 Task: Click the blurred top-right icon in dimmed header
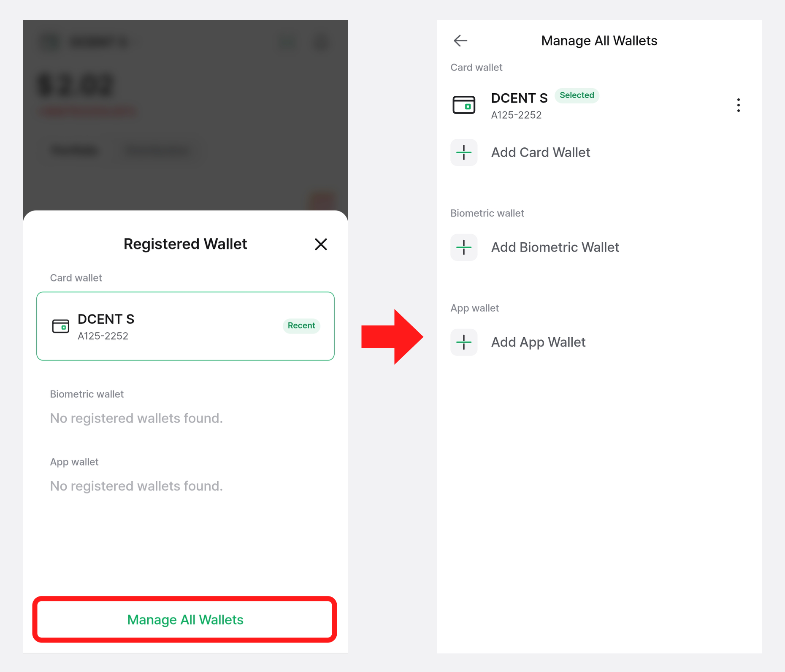pos(322,42)
